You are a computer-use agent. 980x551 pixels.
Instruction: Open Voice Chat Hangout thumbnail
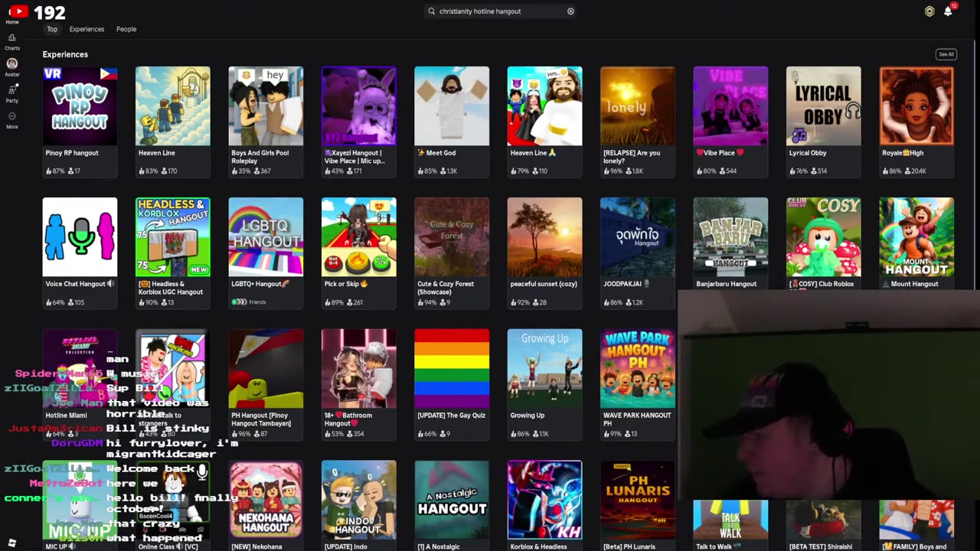[x=80, y=237]
